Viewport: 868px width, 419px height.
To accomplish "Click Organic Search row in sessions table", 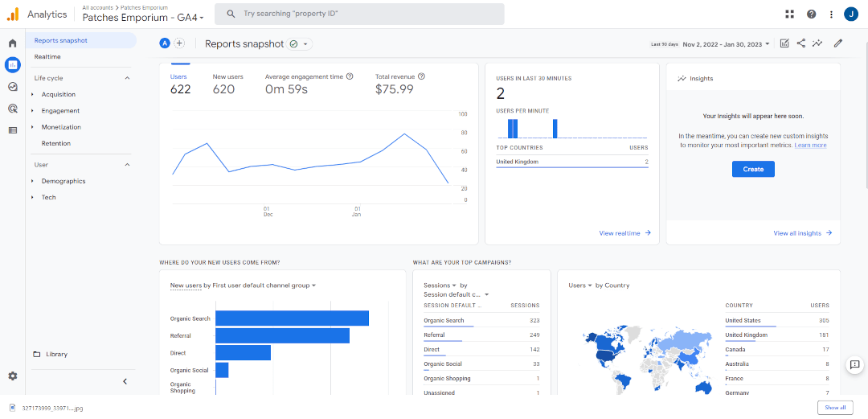I will [x=481, y=321].
